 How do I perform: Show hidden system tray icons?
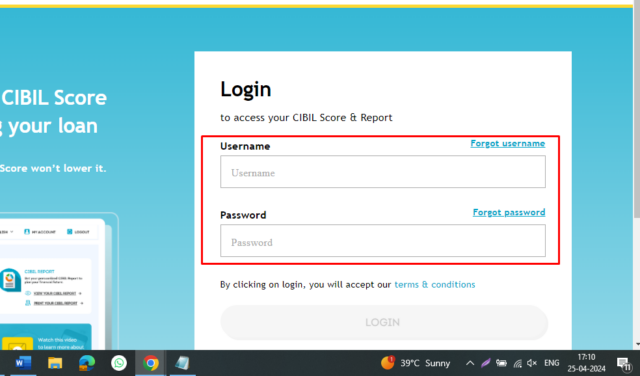point(470,363)
